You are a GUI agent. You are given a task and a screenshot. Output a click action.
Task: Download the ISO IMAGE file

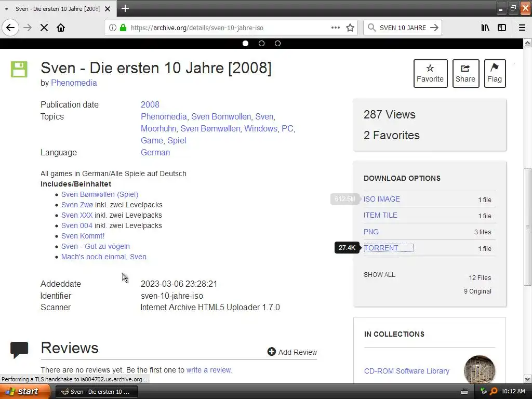(x=382, y=199)
